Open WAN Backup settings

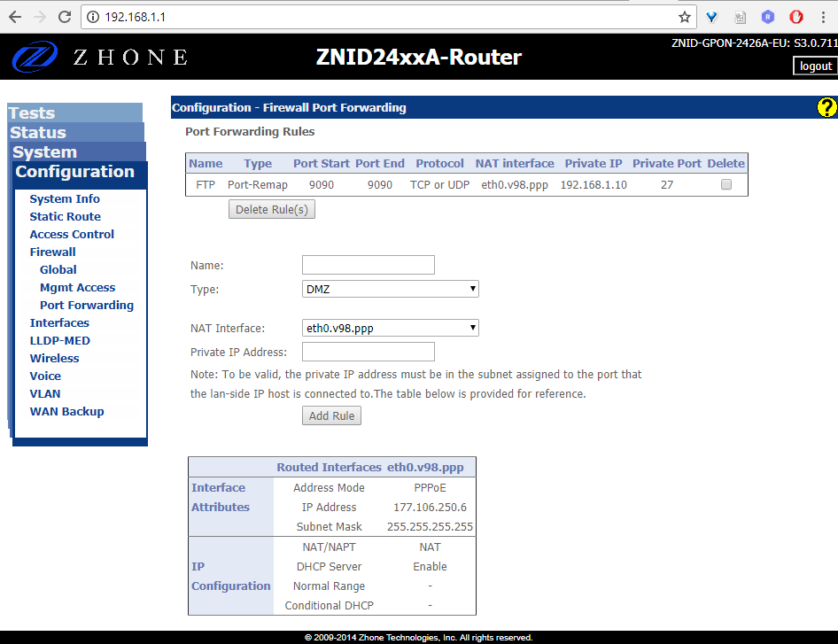coord(66,412)
